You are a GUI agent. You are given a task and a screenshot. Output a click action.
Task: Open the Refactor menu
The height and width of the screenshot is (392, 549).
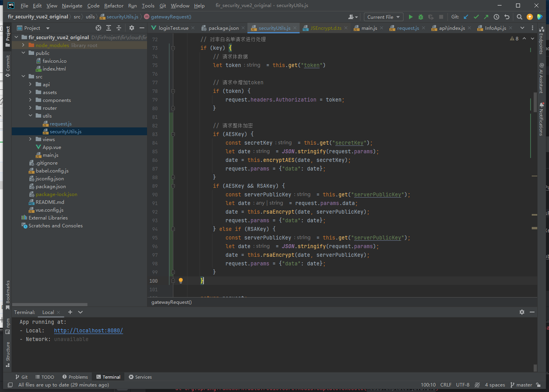point(114,5)
